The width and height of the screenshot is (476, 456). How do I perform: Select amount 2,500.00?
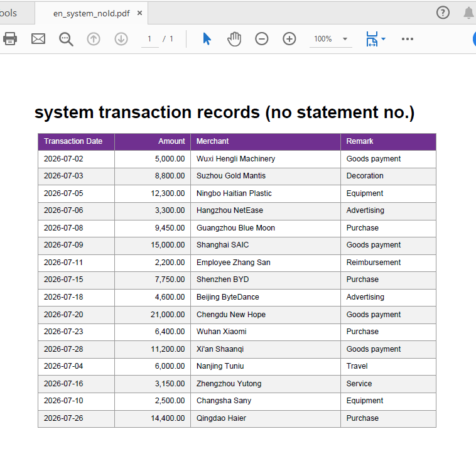pyautogui.click(x=170, y=401)
